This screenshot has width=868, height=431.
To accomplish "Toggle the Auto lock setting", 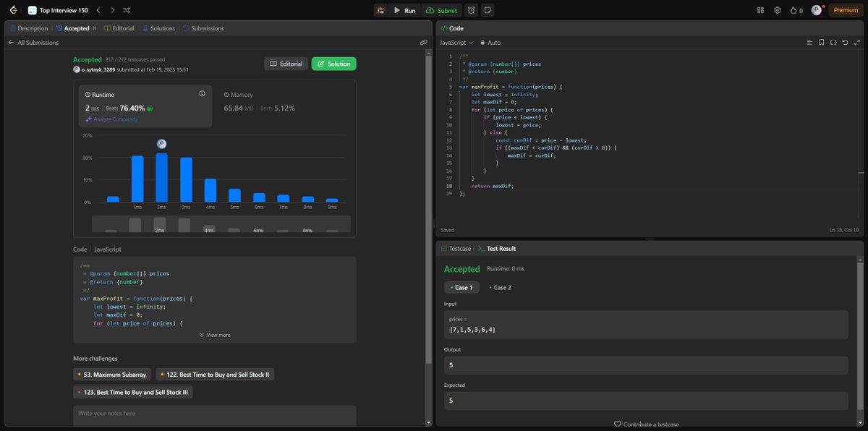I will coord(490,43).
